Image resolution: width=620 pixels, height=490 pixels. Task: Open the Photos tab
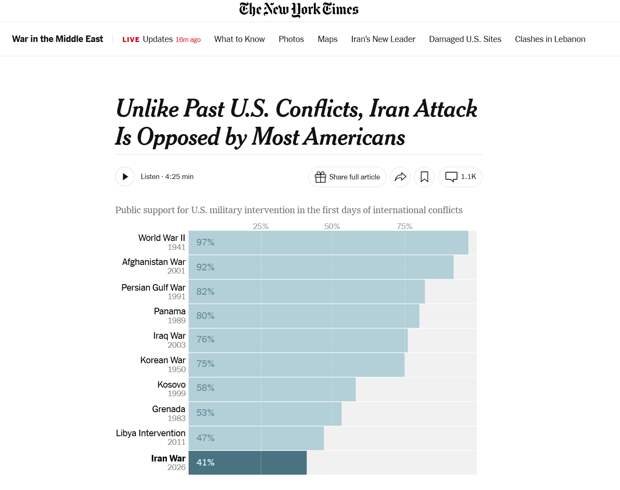(x=291, y=39)
